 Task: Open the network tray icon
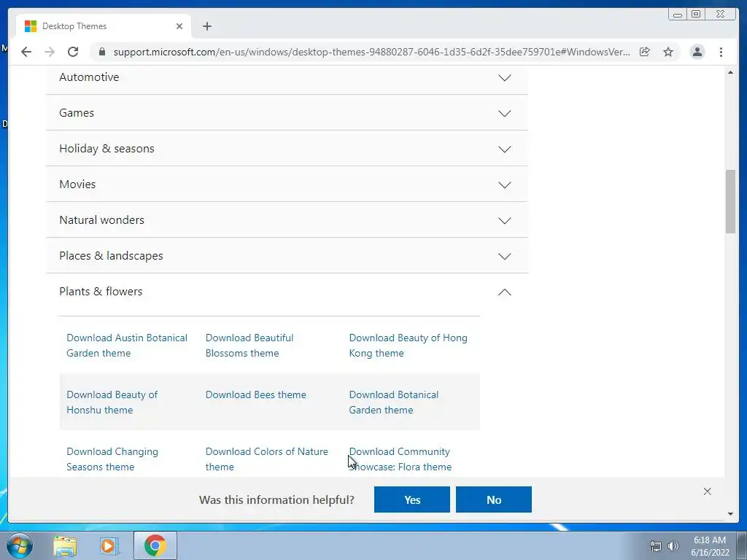tap(656, 546)
